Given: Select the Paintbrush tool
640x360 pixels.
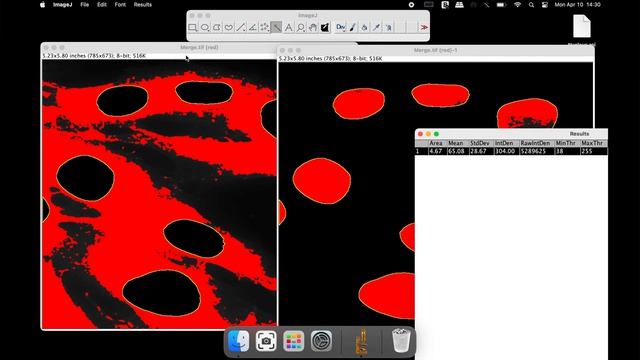Looking at the screenshot, I should point(353,27).
